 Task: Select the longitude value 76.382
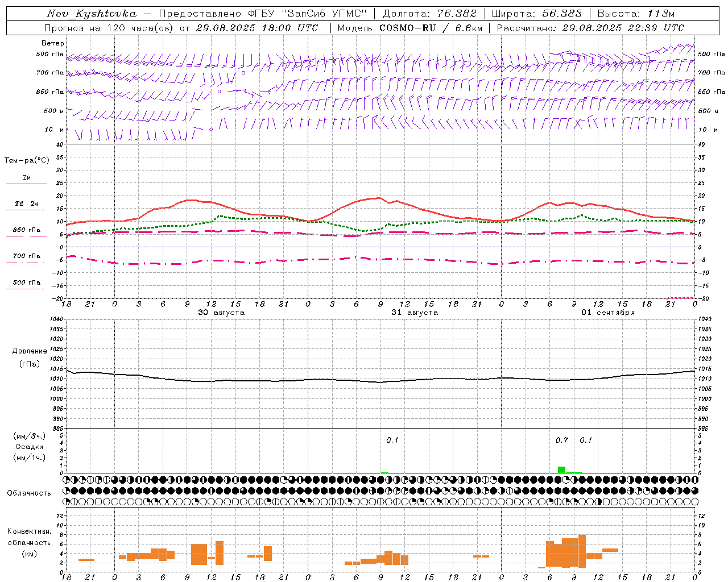pos(457,14)
